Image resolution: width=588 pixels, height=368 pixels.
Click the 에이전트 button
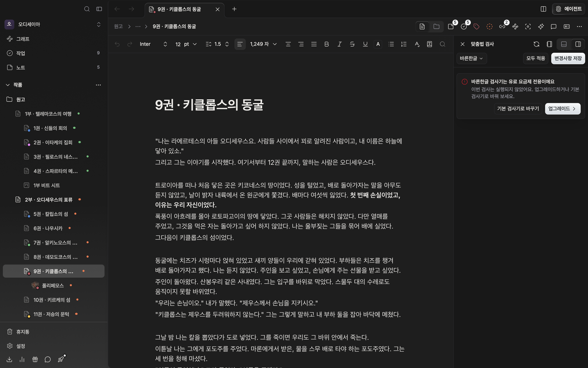pos(569,9)
